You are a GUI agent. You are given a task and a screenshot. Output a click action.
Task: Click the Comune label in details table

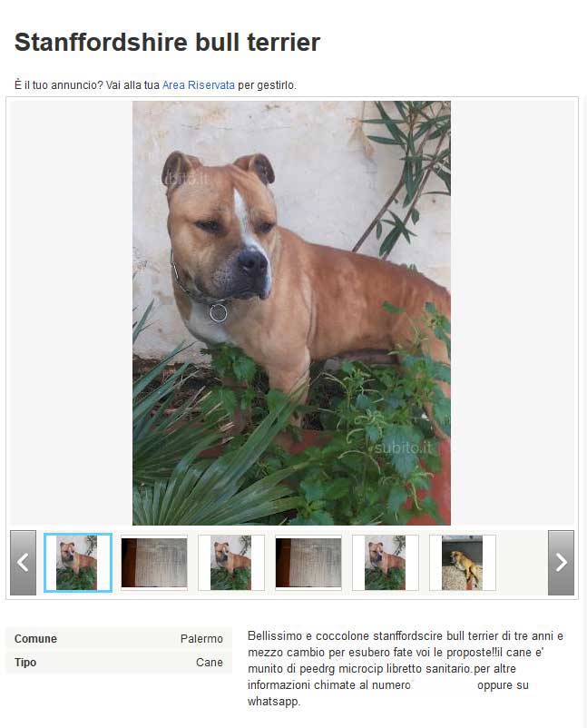click(x=35, y=638)
